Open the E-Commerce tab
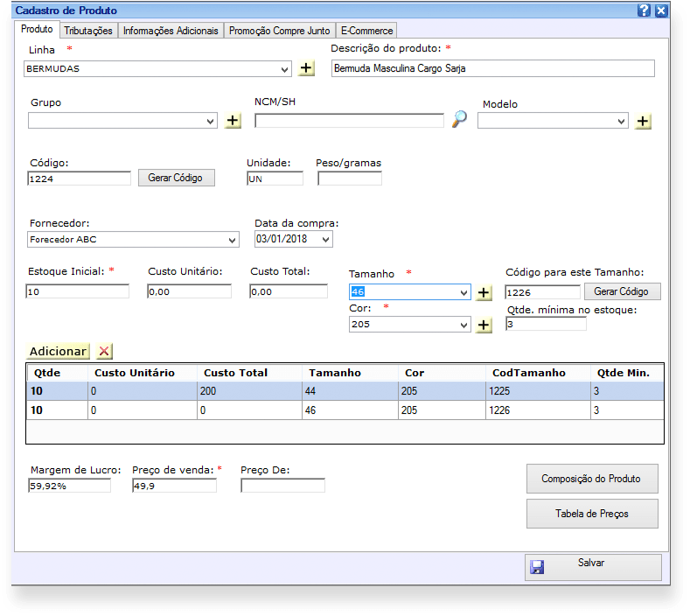This screenshot has height=616, width=690. 367,31
